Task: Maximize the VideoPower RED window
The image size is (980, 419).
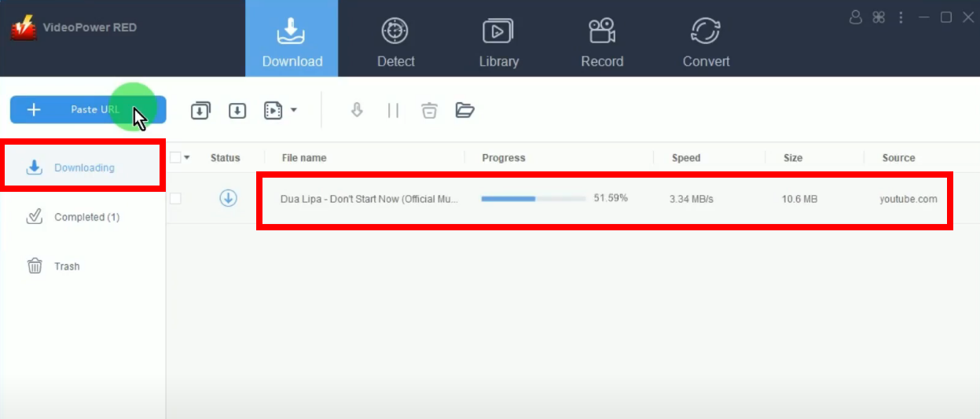Action: tap(946, 17)
